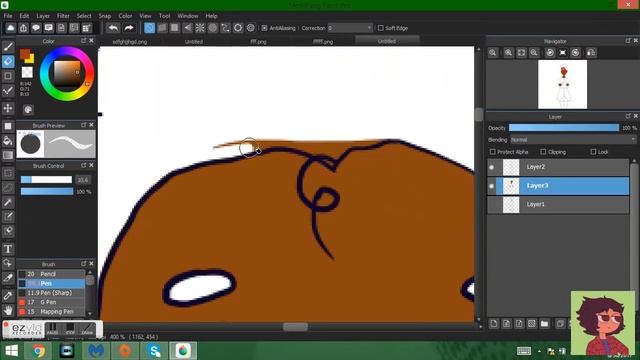Select the Mapping Pen brush
The height and width of the screenshot is (360, 640).
(51, 311)
